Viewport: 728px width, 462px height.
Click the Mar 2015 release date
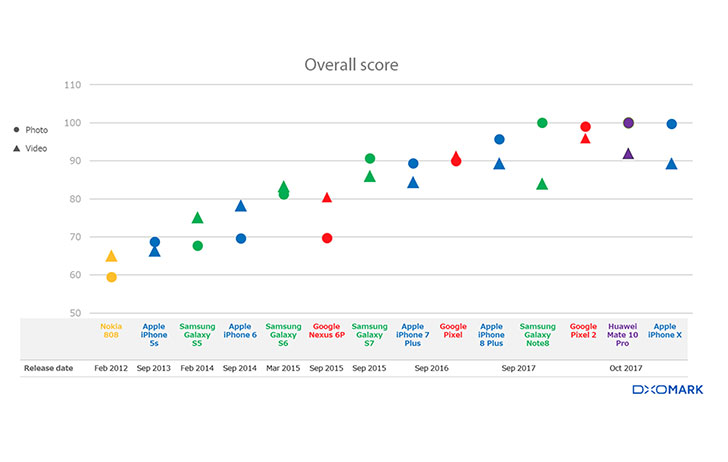pyautogui.click(x=283, y=368)
